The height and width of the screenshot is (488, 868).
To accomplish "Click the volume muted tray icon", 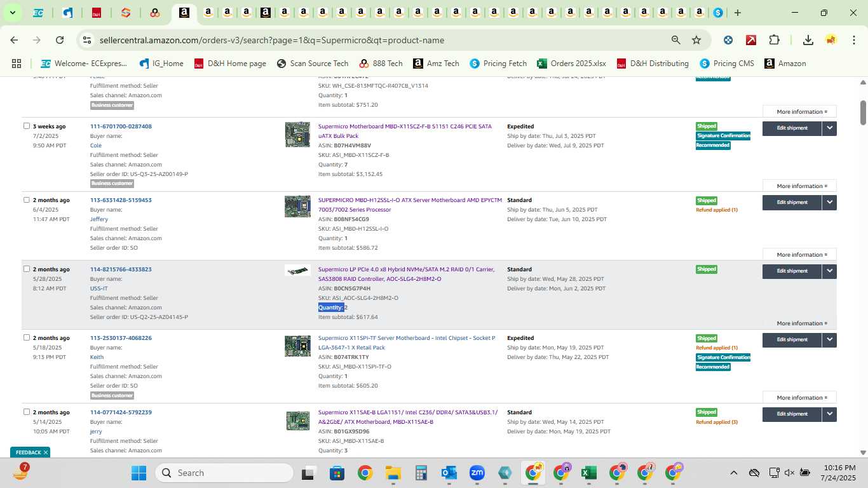I will click(789, 473).
